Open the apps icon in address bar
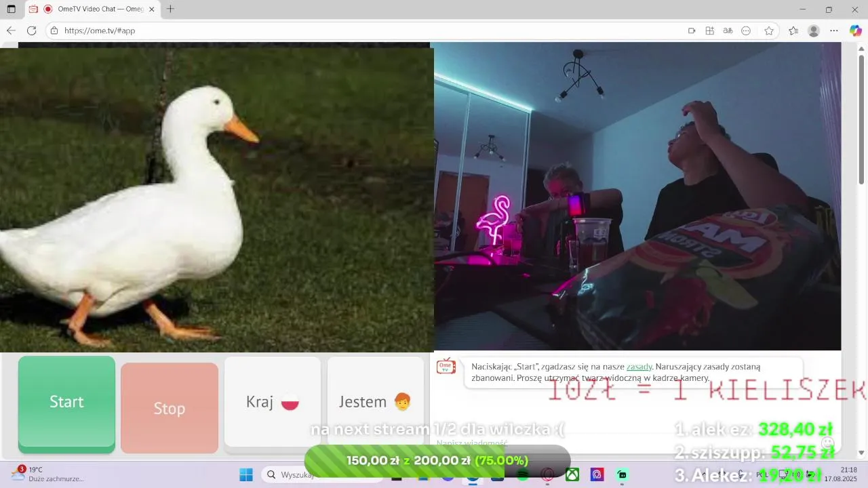Screen dimensions: 868x488 [710, 30]
